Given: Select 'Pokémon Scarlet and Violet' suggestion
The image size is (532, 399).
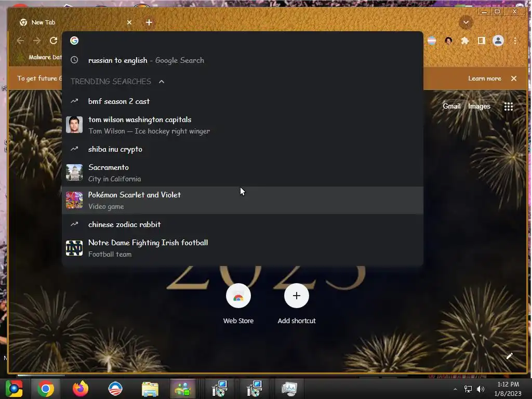Looking at the screenshot, I should click(242, 200).
